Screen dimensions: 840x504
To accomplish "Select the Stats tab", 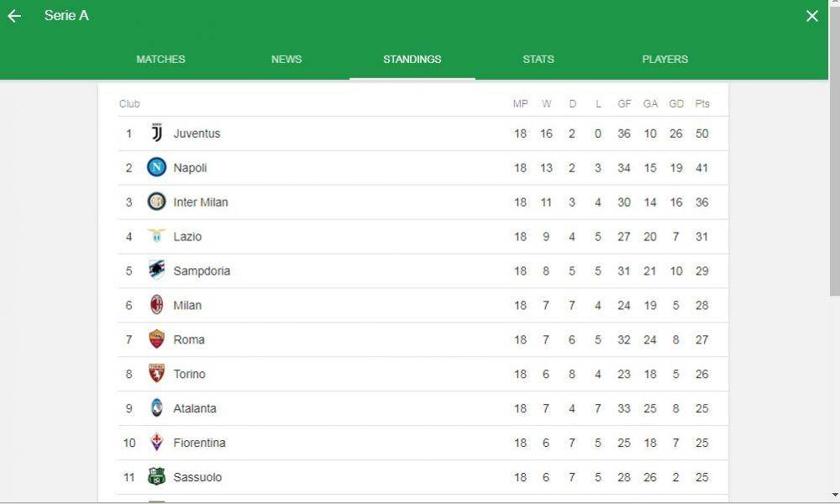I will point(538,59).
